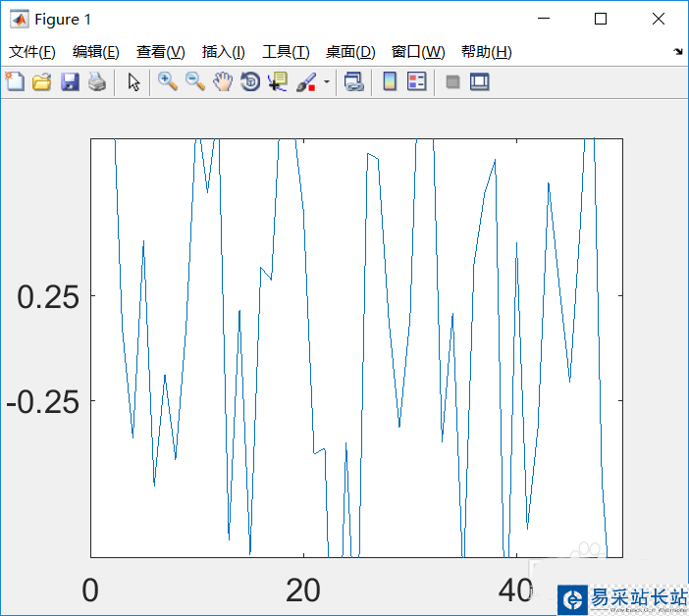Close the Figure 1 window

[659, 19]
